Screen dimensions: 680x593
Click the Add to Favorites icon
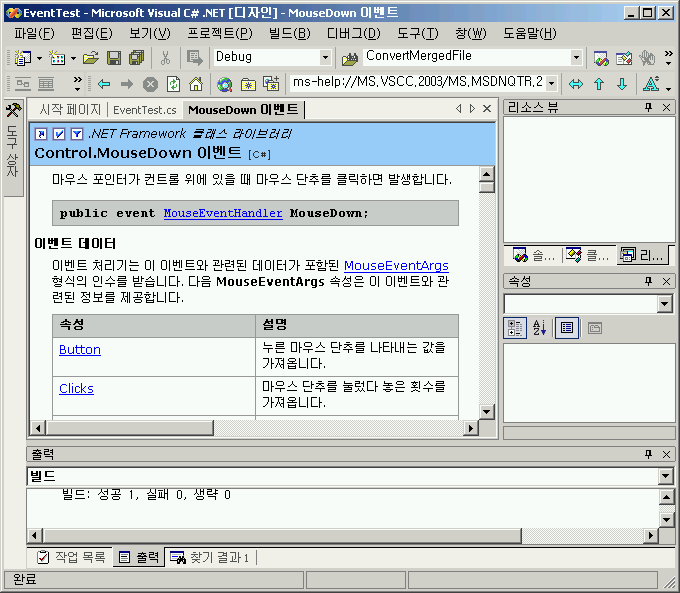[x=271, y=84]
